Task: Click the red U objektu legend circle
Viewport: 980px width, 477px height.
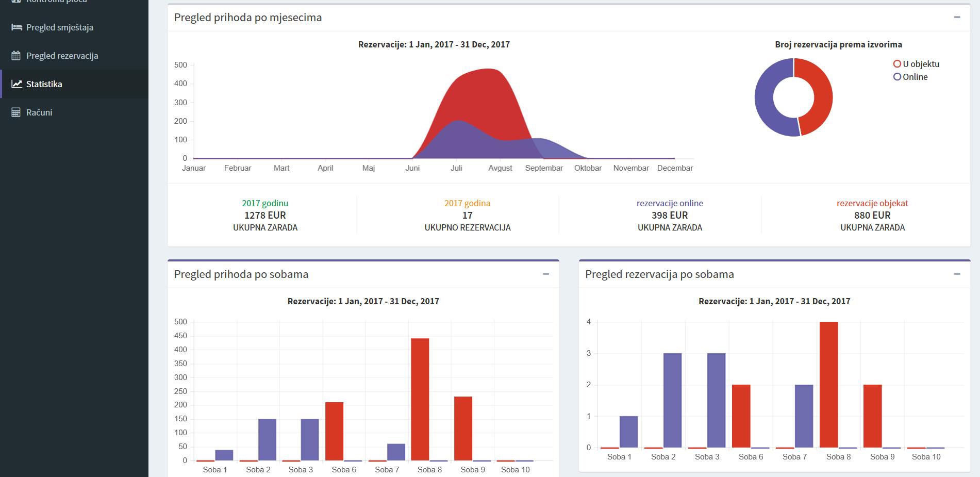Action: tap(897, 64)
